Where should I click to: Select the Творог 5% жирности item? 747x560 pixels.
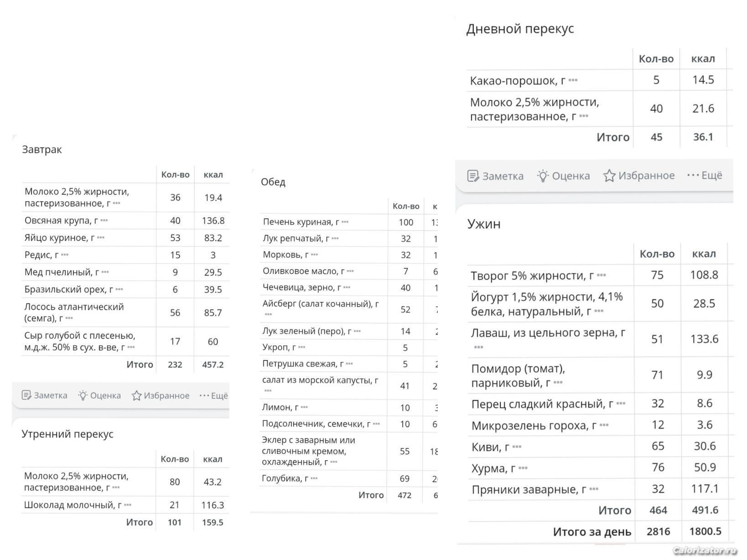click(532, 275)
